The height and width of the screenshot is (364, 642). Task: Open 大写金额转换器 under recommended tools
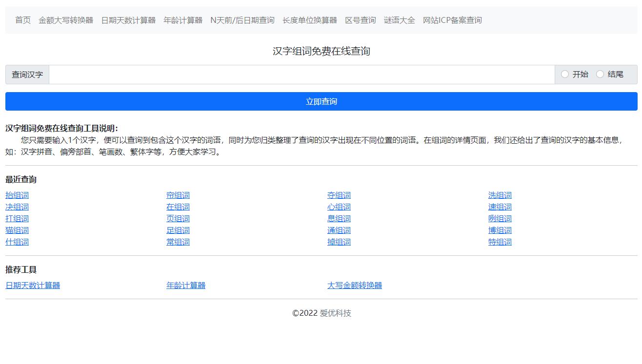[355, 285]
